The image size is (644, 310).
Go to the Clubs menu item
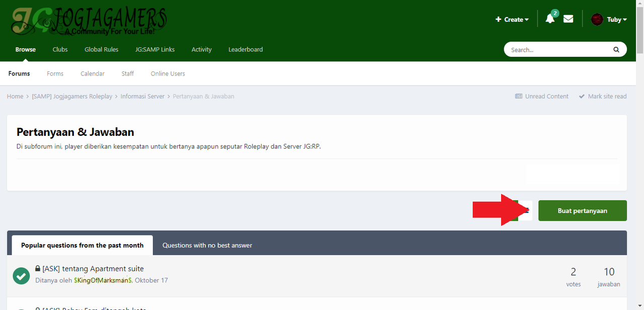pyautogui.click(x=60, y=49)
